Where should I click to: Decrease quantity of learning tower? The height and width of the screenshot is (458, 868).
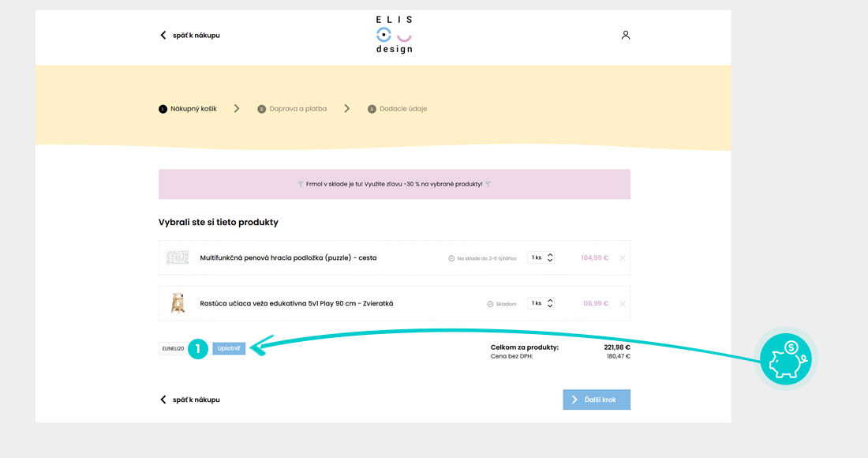click(550, 306)
